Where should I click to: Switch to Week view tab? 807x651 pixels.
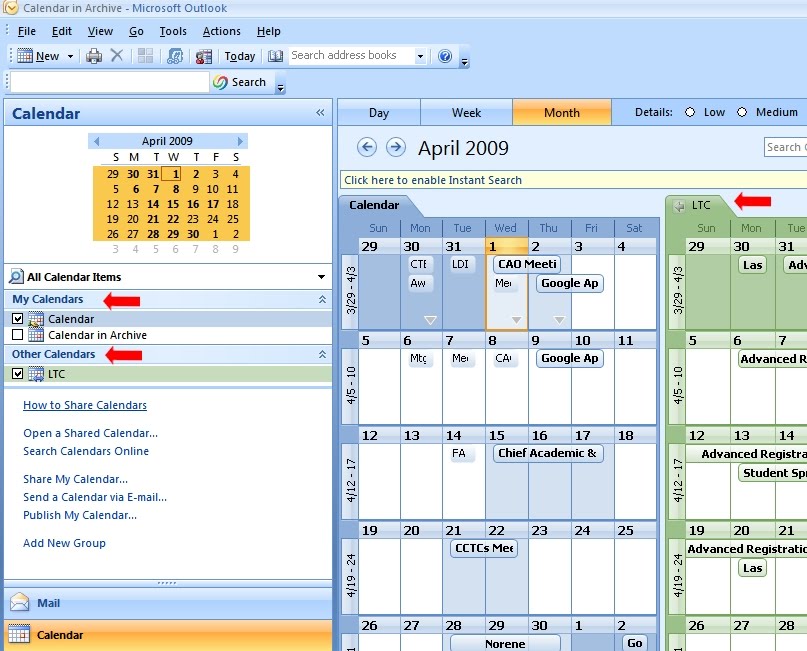pos(466,113)
